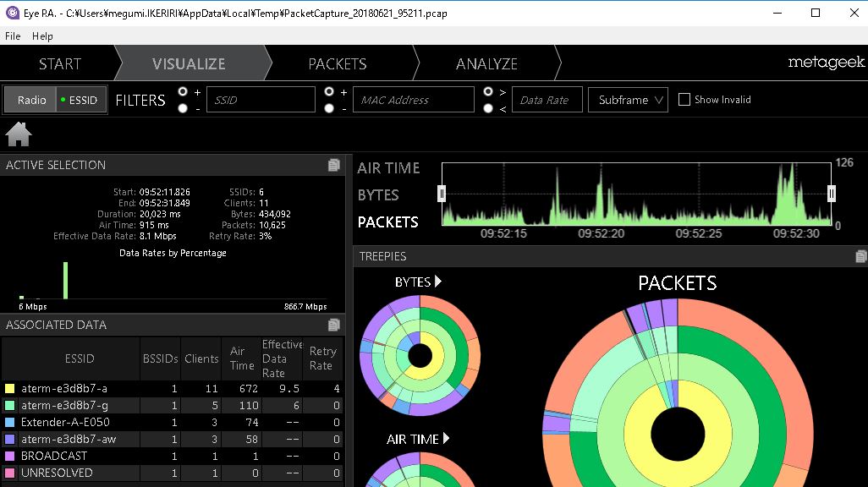Select the Extender-A-E050 row
Screen dimensions: 868x487
[x=172, y=422]
